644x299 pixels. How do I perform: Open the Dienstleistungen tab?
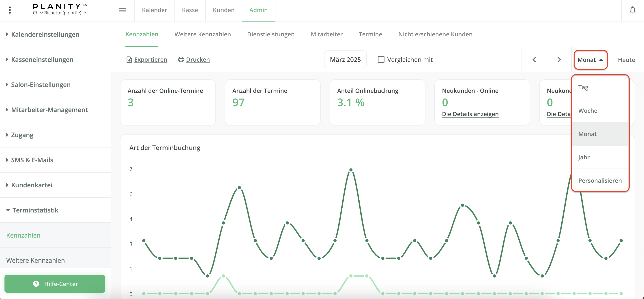click(270, 34)
